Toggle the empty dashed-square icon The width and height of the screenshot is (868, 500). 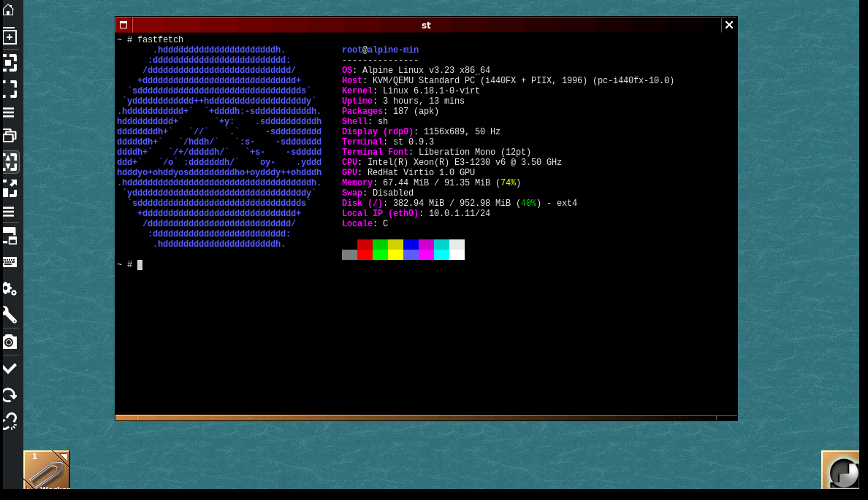point(9,89)
